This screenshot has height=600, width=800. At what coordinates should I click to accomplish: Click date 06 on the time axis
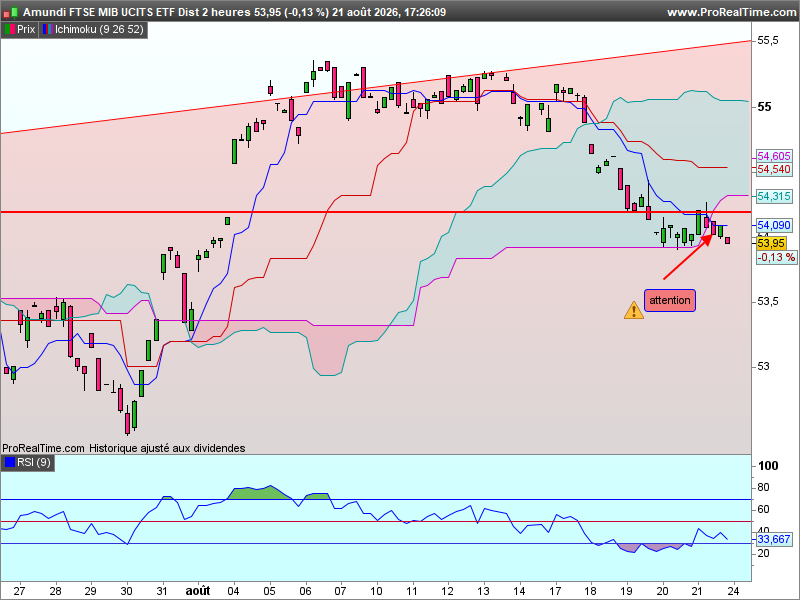click(305, 591)
